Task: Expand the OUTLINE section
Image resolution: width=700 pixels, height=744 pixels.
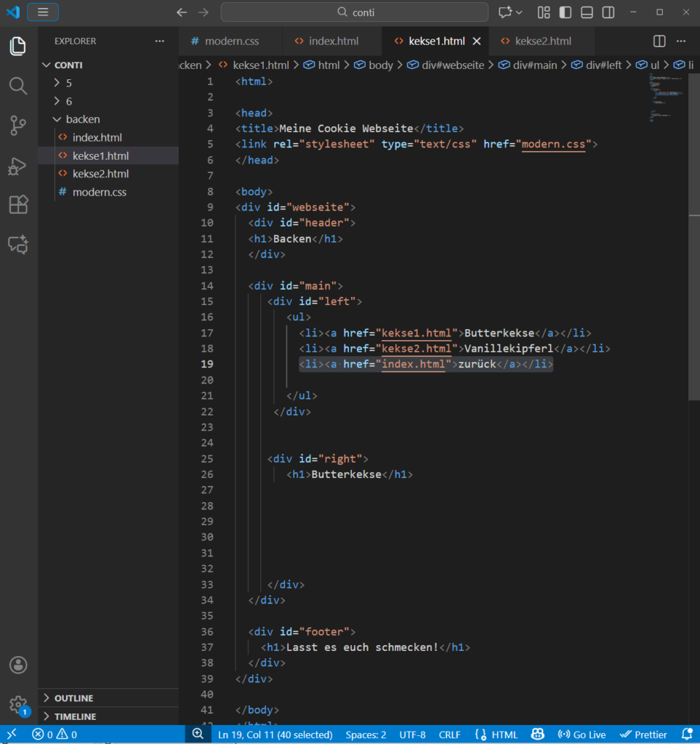Action: tap(73, 698)
